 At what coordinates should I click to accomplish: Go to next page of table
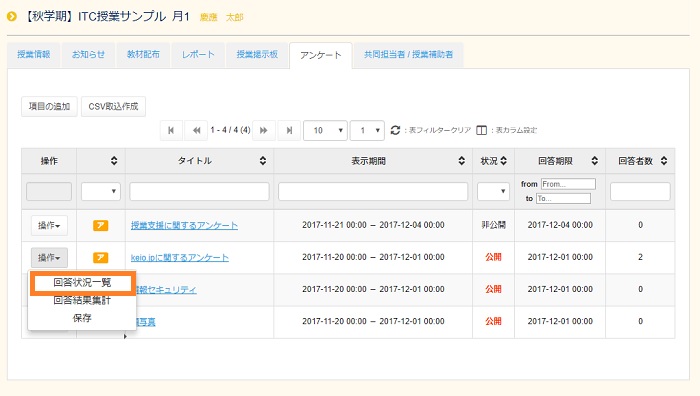click(x=263, y=130)
